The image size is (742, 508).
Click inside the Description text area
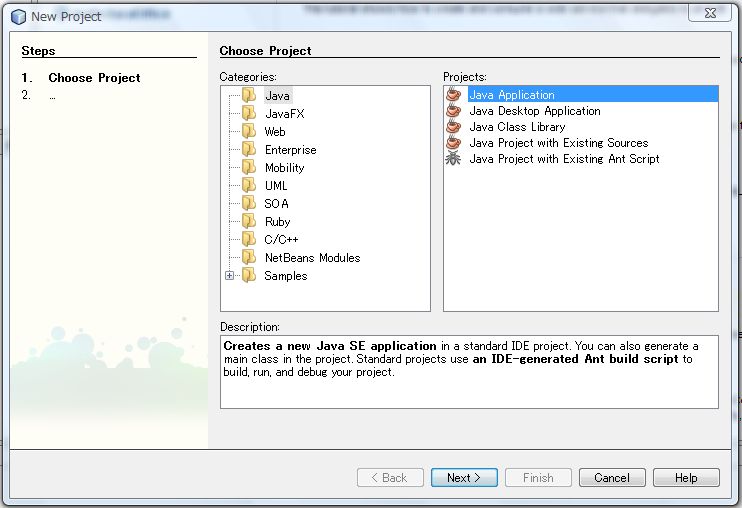[x=469, y=390]
